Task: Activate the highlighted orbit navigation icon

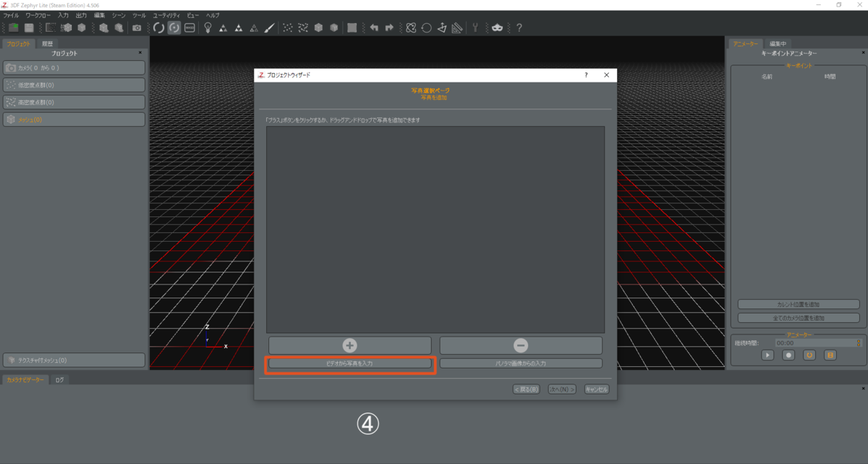Action: pyautogui.click(x=174, y=28)
